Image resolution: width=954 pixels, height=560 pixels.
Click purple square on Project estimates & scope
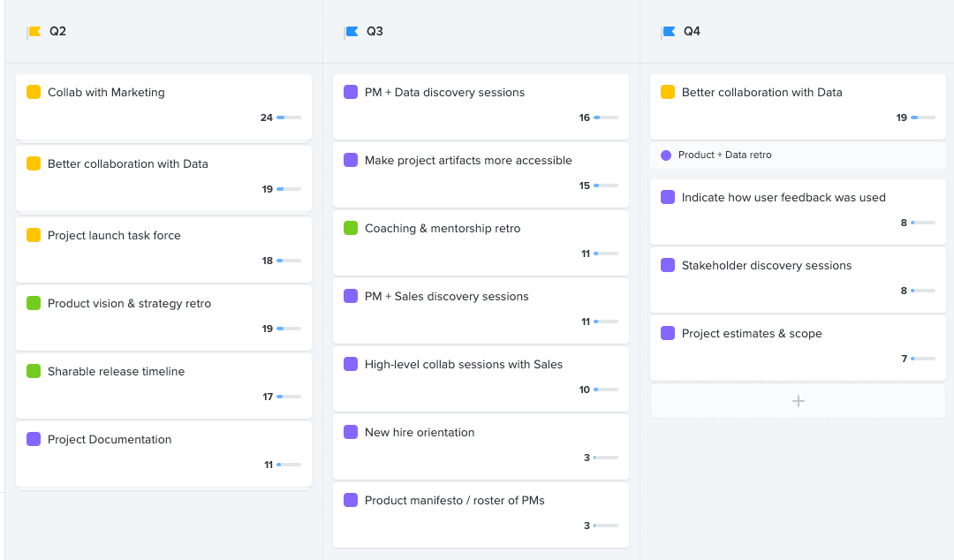[x=668, y=333]
